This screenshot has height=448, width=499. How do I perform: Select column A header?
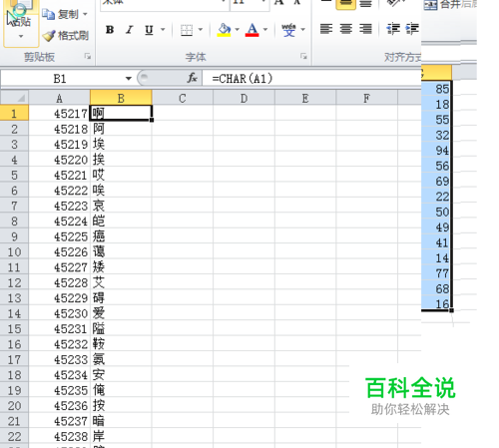(x=59, y=98)
